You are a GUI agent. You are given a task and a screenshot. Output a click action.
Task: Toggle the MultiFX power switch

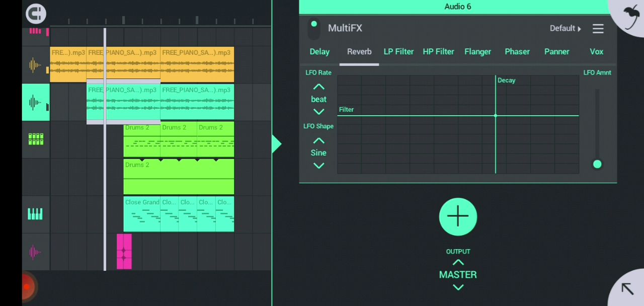click(x=314, y=28)
